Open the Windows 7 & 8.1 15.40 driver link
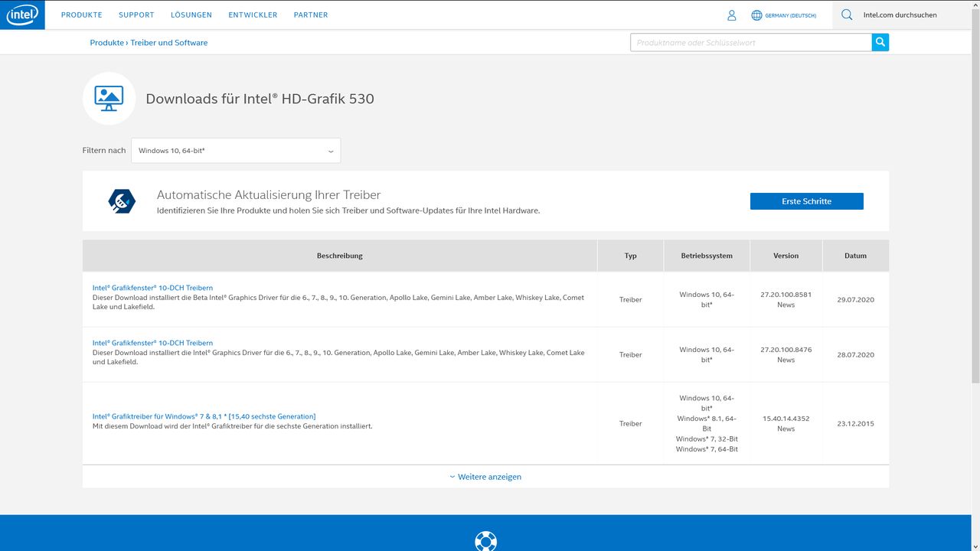 [204, 416]
